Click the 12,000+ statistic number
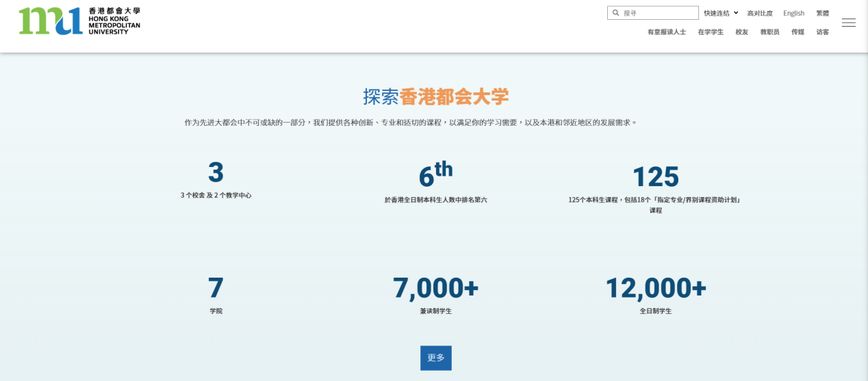Image resolution: width=868 pixels, height=381 pixels. click(x=656, y=288)
